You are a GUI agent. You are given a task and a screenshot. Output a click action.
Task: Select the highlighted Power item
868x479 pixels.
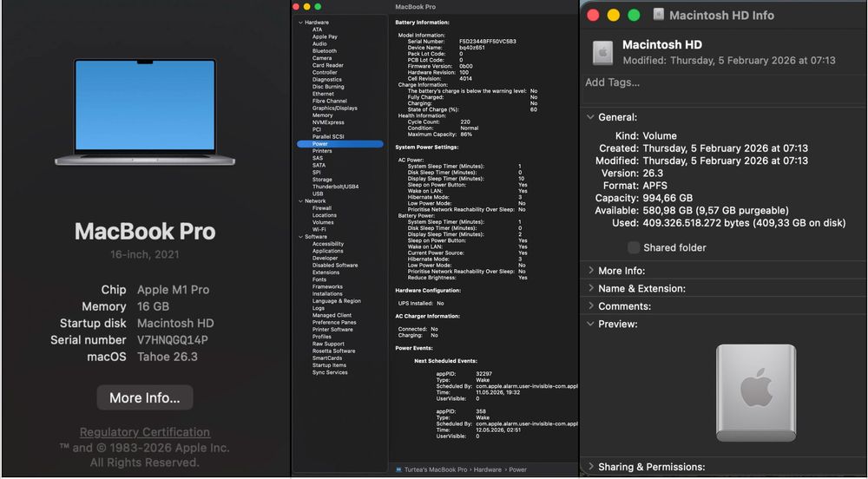340,144
